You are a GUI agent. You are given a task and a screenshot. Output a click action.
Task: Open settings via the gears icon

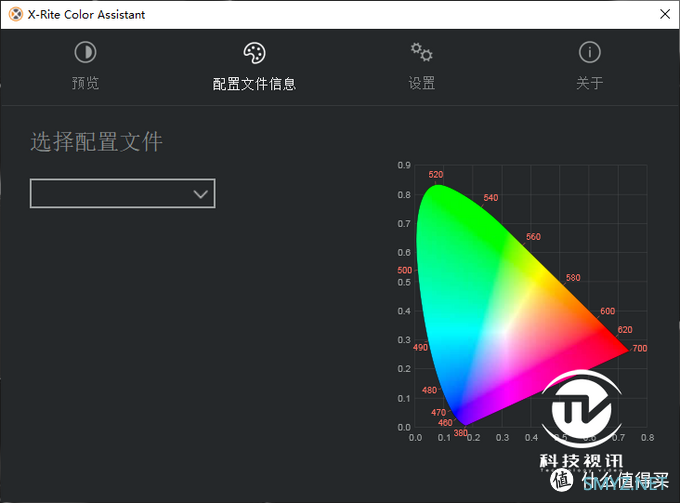click(x=422, y=52)
